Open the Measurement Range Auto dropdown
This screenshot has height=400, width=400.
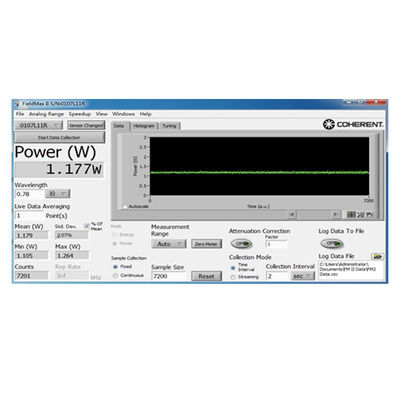[169, 244]
